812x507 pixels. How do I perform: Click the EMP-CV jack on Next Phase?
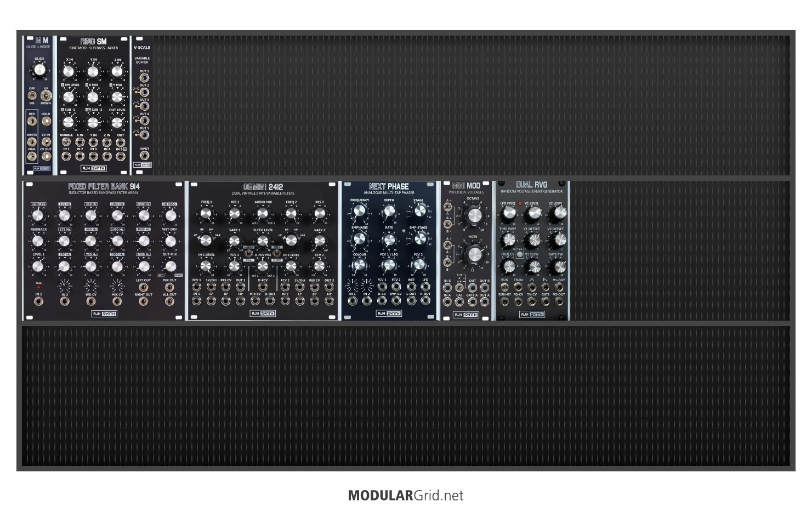(x=396, y=301)
